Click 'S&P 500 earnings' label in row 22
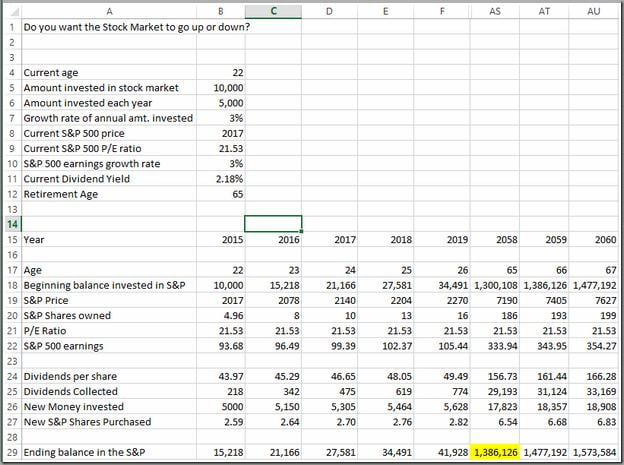The height and width of the screenshot is (465, 624). tap(63, 346)
